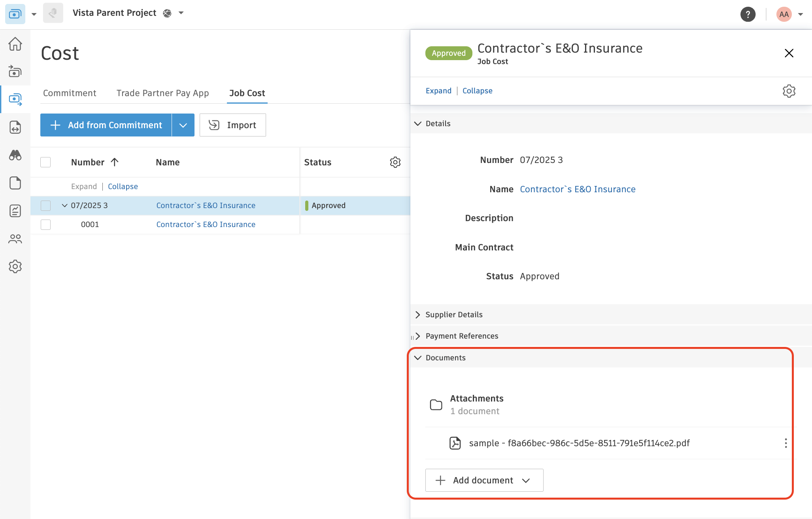Switch to the Commitment tab
The image size is (812, 519).
click(70, 93)
